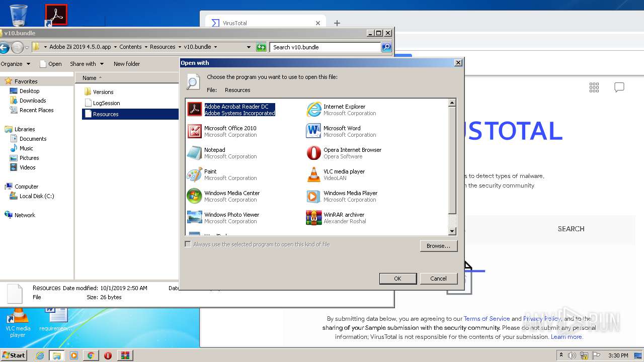Pick VLC media player icon in list

313,174
